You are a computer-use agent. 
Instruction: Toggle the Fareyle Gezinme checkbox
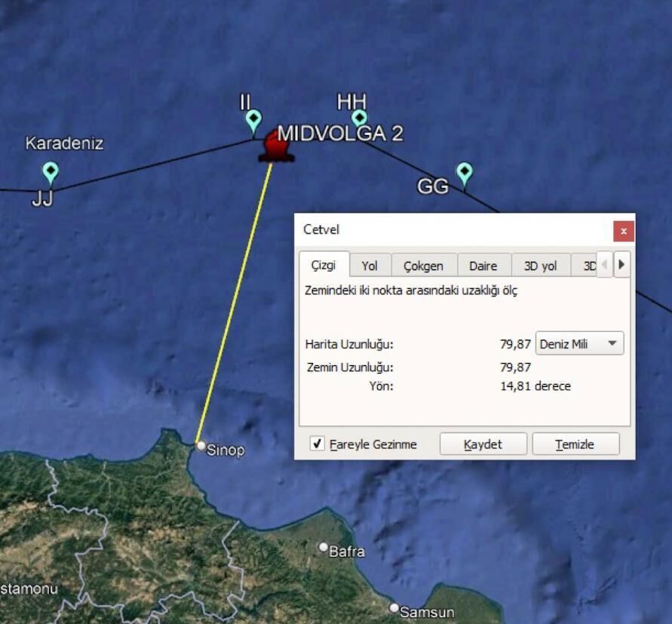tap(317, 444)
